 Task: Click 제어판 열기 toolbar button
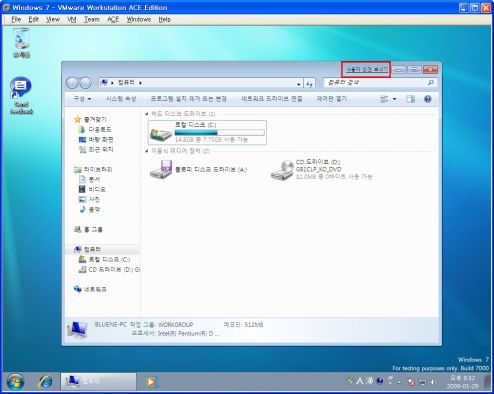[x=332, y=99]
